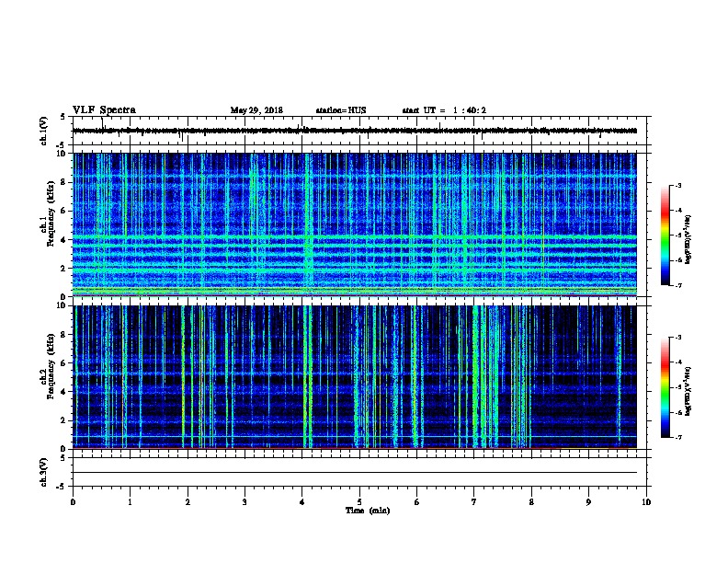Click the time axis tick label '7'
The height and width of the screenshot is (563, 728).
coord(473,501)
